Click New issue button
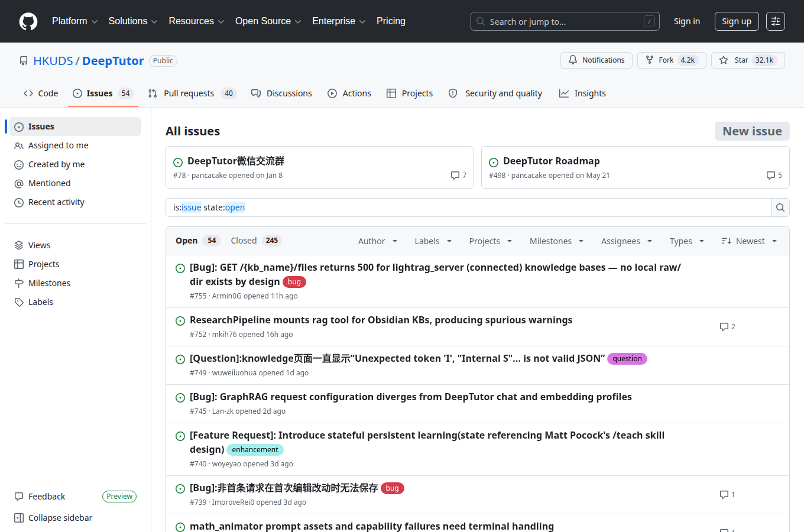Image resolution: width=804 pixels, height=532 pixels. [752, 131]
